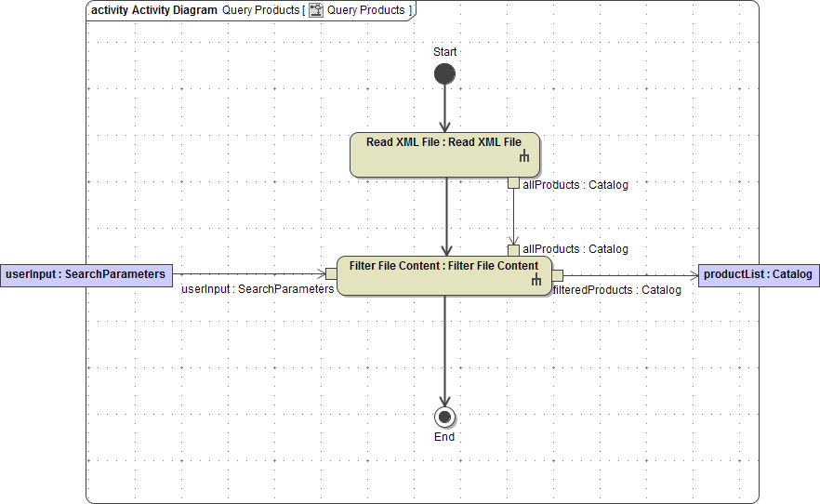Click the 'filteredProducts : Catalog' pin label
820x504 pixels.
617,290
